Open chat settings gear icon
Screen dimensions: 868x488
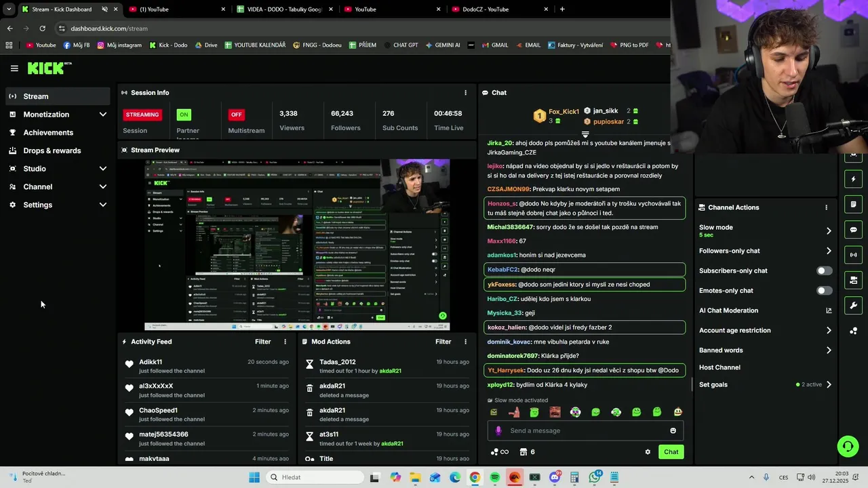(x=648, y=452)
